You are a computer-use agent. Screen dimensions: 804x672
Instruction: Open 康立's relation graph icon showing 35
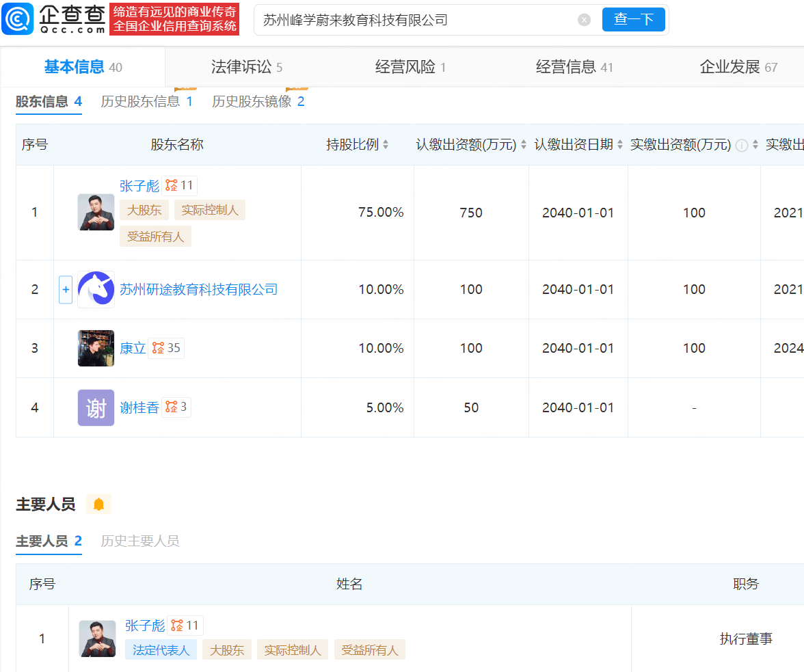click(x=166, y=347)
